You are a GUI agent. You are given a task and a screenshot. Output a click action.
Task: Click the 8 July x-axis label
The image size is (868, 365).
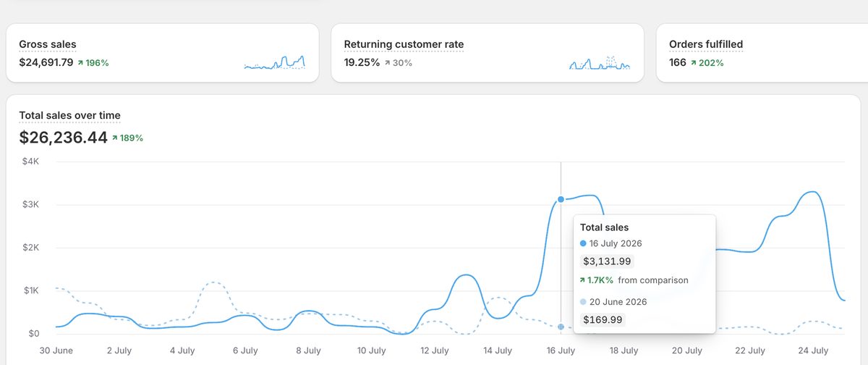point(308,351)
